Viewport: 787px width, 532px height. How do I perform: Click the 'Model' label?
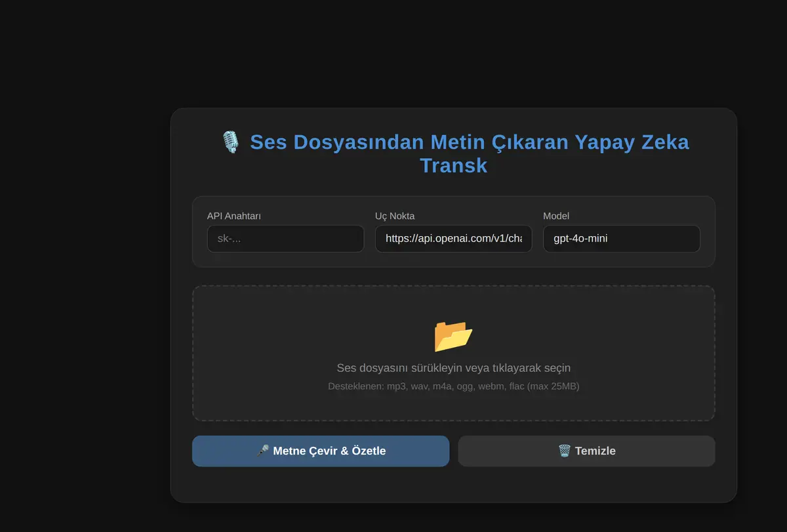556,216
